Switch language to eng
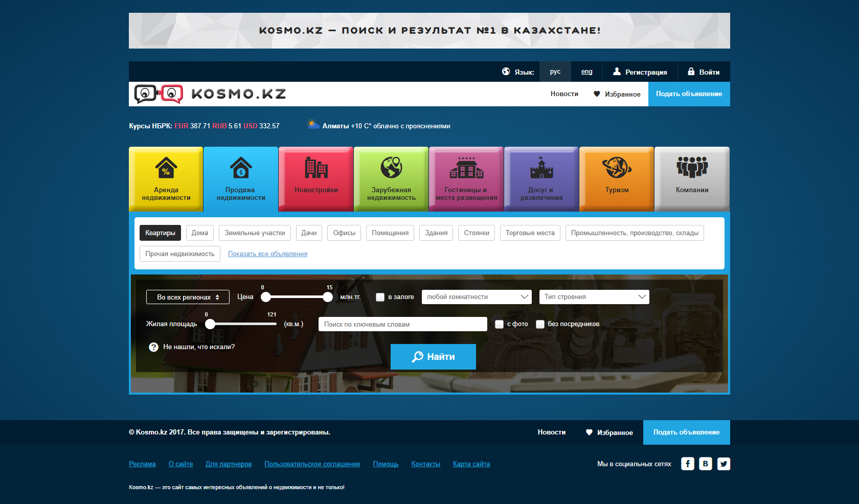The height and width of the screenshot is (504, 859). pyautogui.click(x=587, y=72)
